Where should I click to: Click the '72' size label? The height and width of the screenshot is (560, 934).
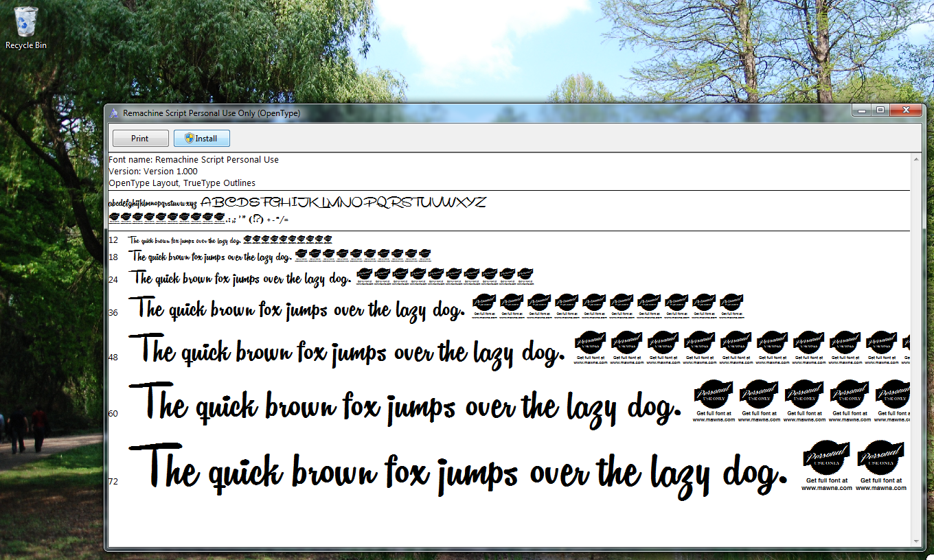point(113,482)
